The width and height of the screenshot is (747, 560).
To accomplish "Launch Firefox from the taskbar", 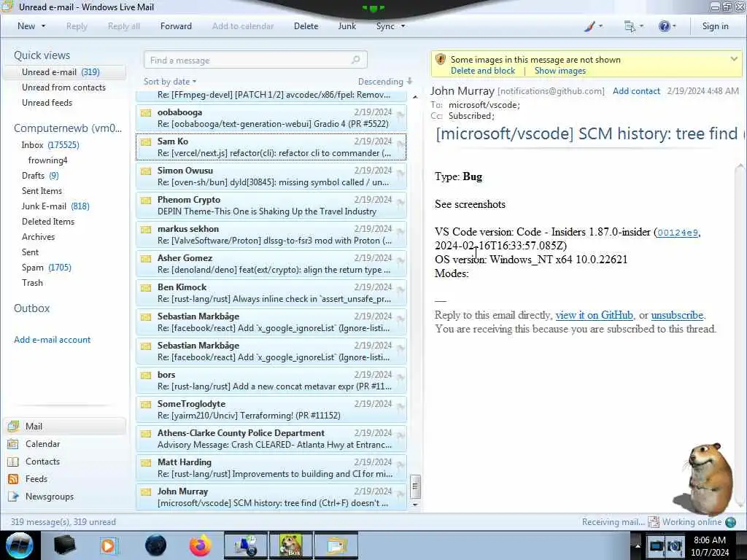I will [201, 545].
